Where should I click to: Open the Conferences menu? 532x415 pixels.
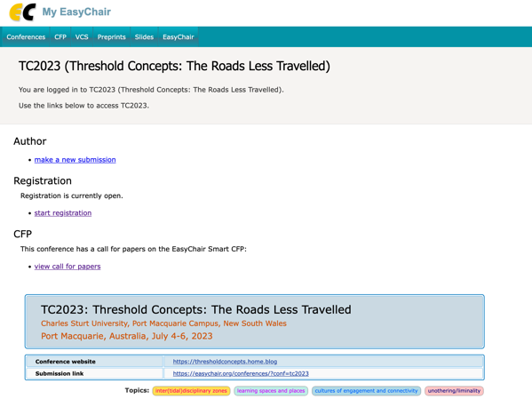(x=26, y=37)
